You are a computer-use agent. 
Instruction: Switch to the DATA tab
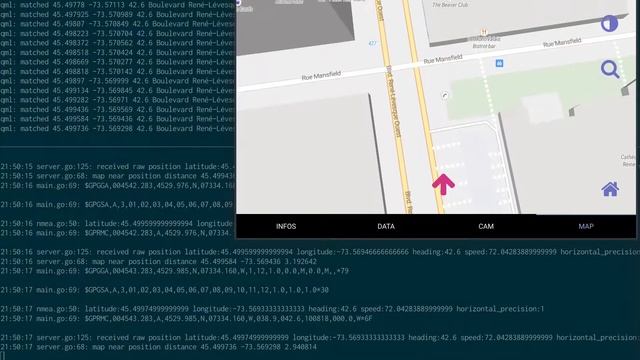coord(386,226)
